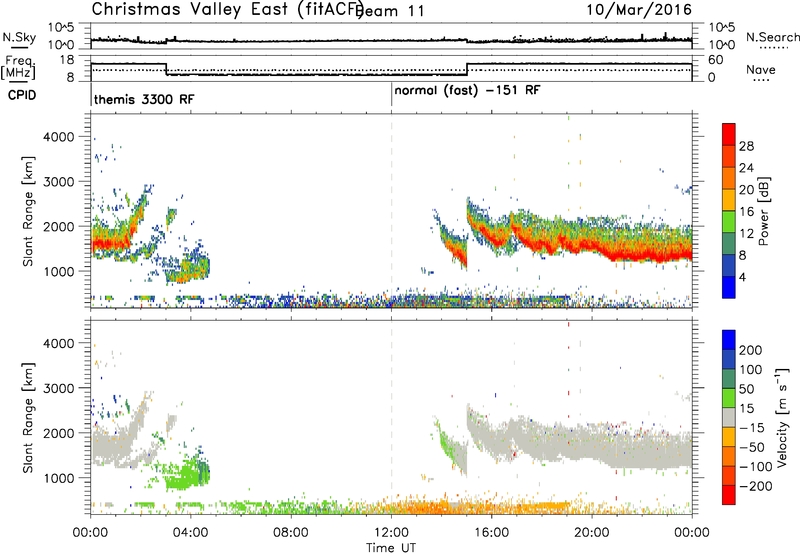Click the '12:00' time tick label
The height and width of the screenshot is (554, 800).
pos(391,533)
